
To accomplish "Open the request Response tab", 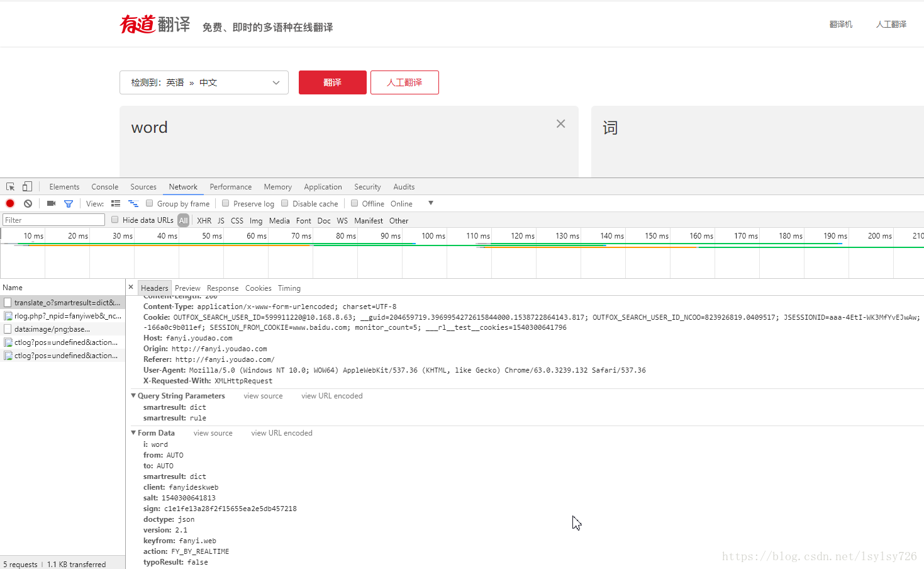I will pyautogui.click(x=223, y=288).
